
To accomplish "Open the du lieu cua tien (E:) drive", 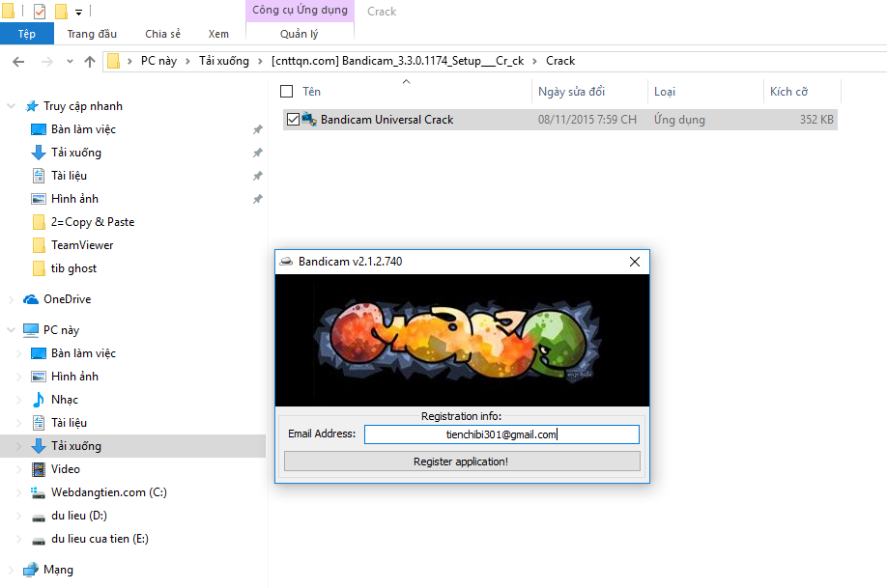I will tap(100, 539).
